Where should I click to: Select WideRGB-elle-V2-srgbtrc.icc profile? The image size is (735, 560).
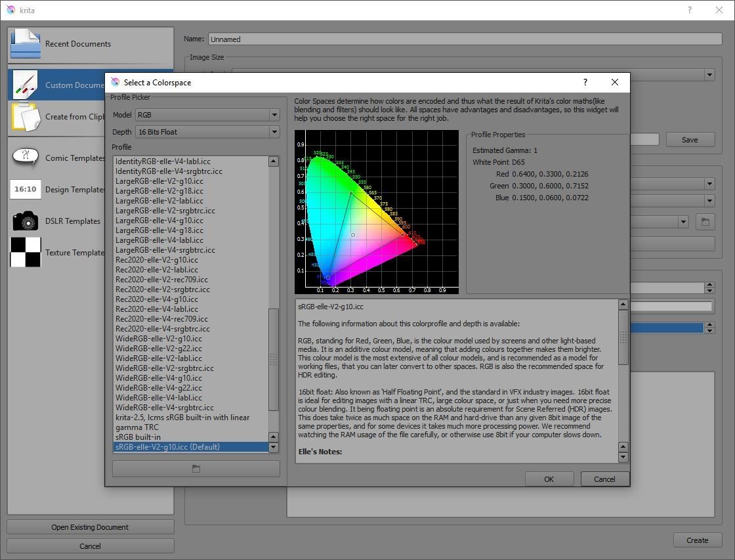pos(191,368)
